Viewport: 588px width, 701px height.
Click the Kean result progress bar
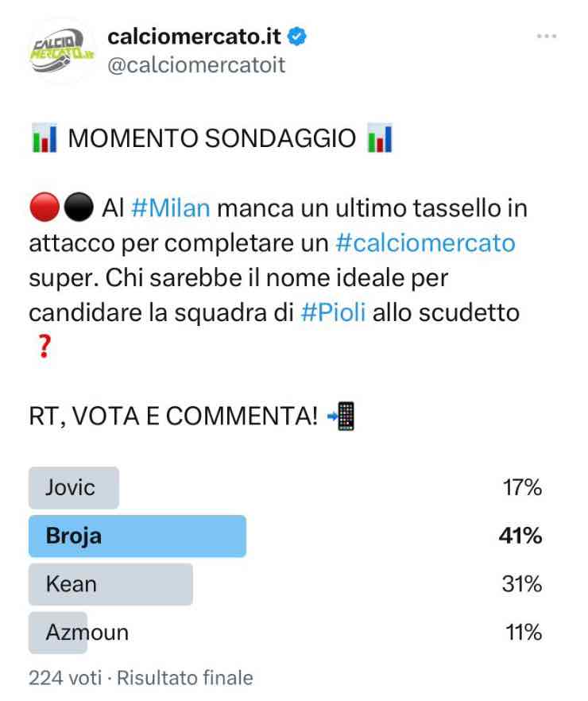(111, 584)
